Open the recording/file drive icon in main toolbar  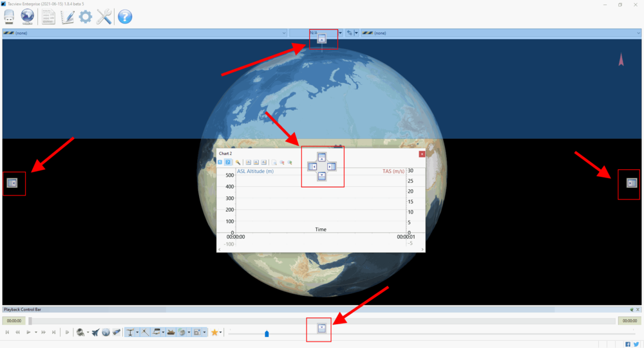(x=9, y=17)
